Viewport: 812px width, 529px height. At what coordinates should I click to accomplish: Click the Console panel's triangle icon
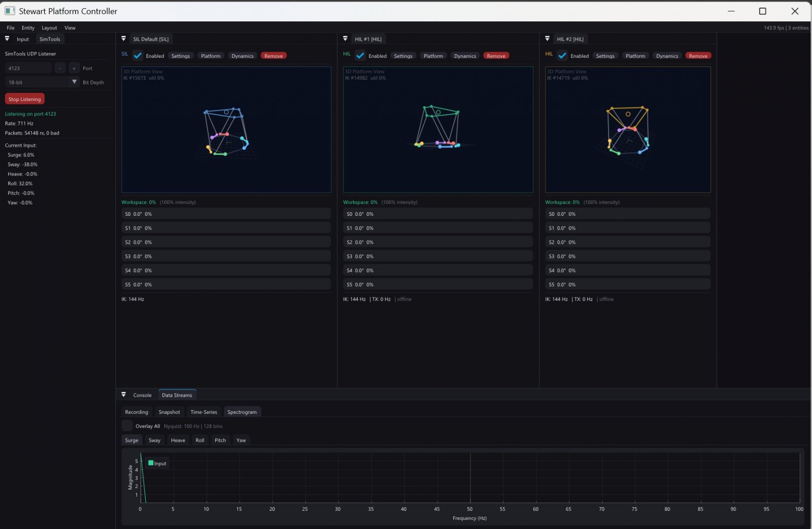(123, 394)
